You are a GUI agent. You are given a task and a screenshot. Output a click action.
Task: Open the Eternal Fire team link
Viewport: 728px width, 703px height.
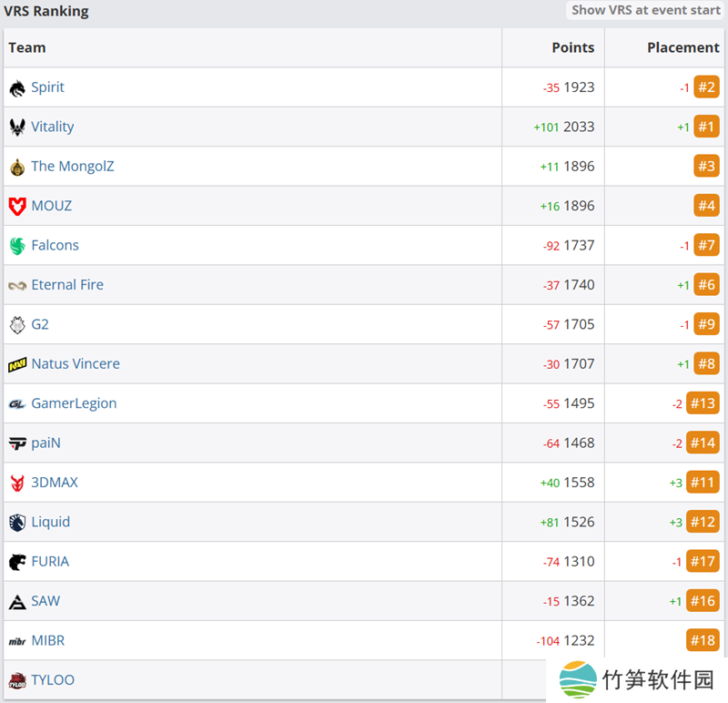[67, 285]
